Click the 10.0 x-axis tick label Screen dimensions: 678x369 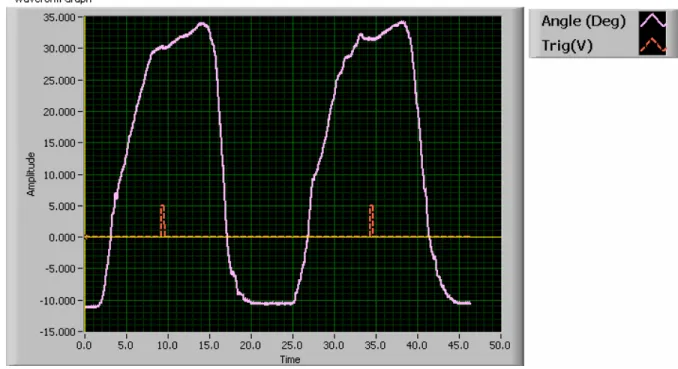tap(167, 346)
